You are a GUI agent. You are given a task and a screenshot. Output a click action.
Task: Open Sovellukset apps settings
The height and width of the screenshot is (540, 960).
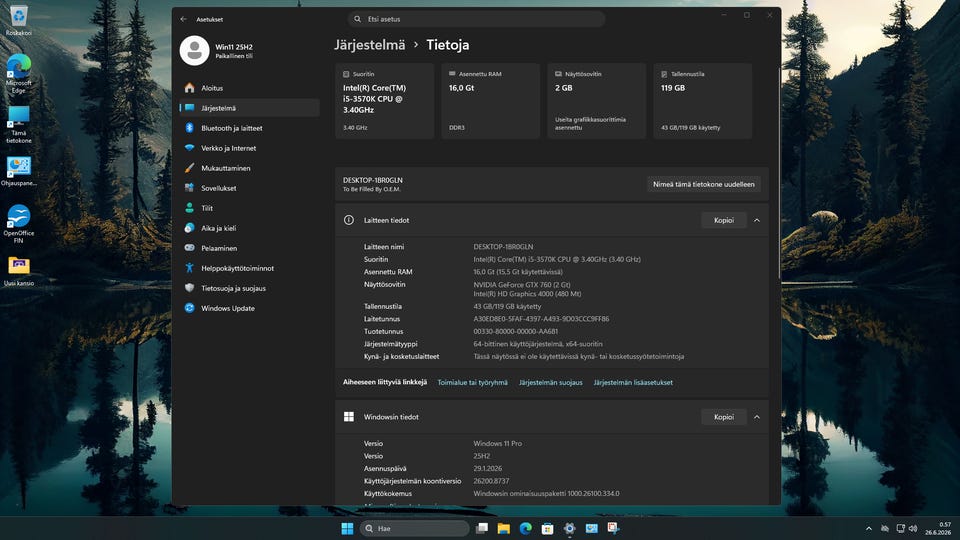pos(249,188)
